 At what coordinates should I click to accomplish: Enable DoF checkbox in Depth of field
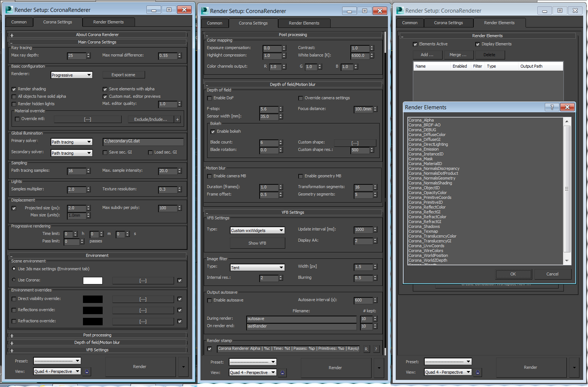tap(209, 98)
